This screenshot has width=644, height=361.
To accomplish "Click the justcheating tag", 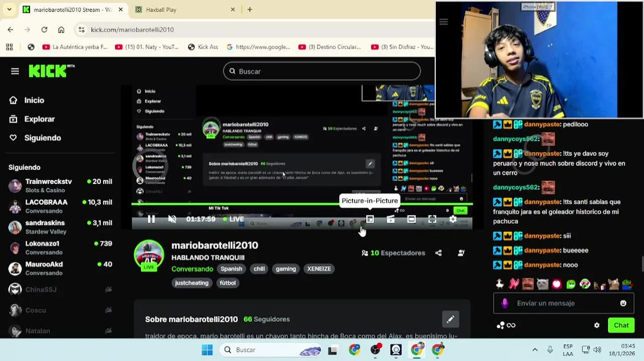I will (192, 283).
